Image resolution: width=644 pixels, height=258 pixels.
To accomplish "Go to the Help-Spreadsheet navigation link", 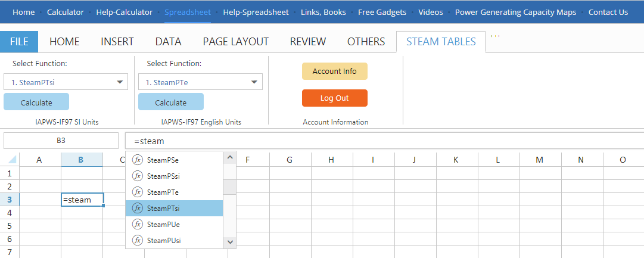I will (256, 12).
